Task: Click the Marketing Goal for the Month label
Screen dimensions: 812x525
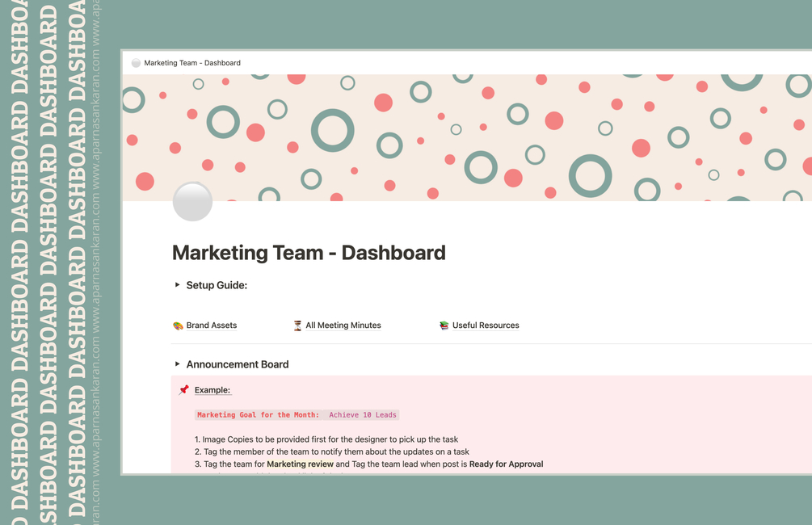Action: (258, 414)
